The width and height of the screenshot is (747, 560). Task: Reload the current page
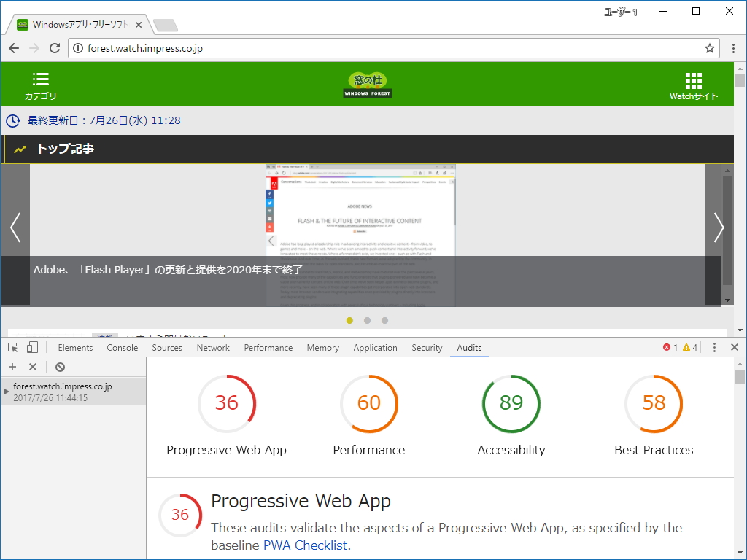click(55, 48)
